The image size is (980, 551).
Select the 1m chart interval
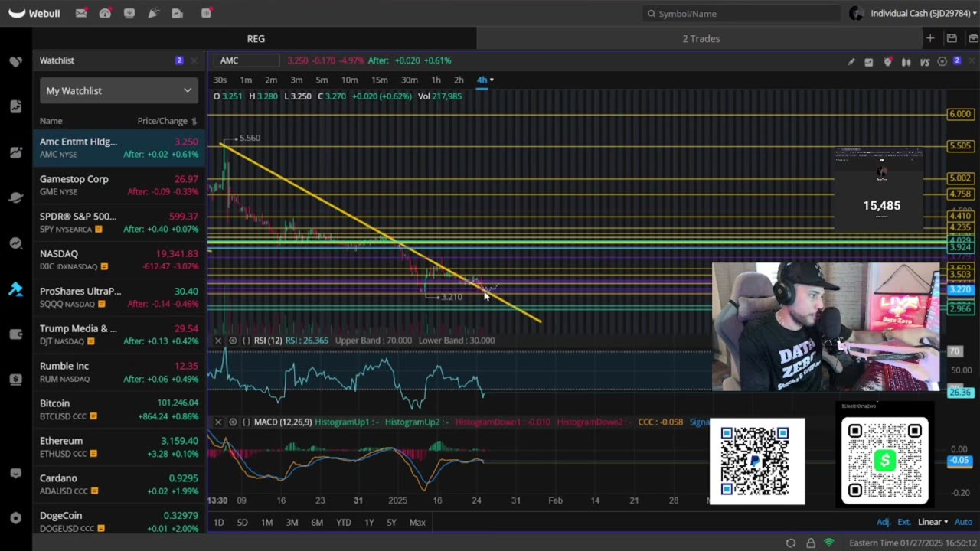click(x=246, y=80)
